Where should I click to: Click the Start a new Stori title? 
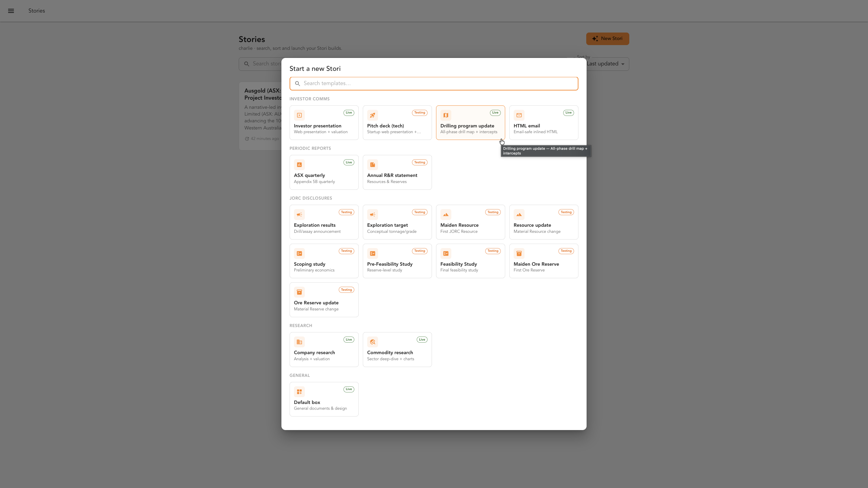(315, 69)
